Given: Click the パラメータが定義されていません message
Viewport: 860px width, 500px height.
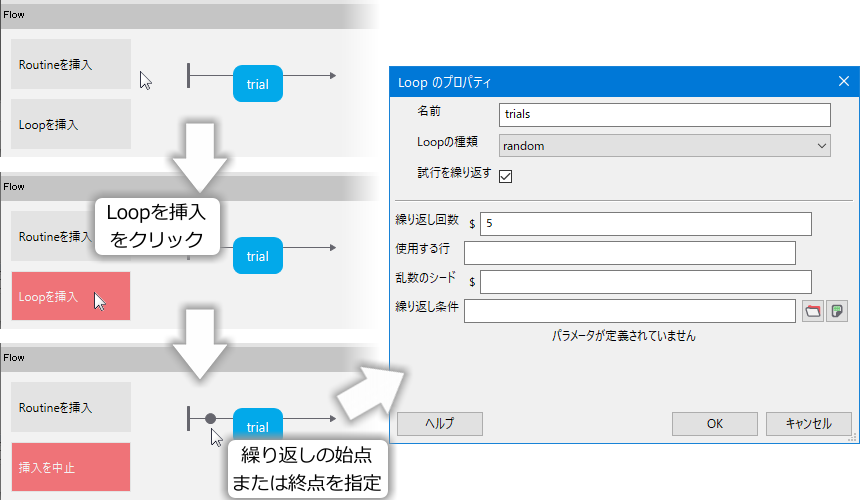Looking at the screenshot, I should point(624,336).
